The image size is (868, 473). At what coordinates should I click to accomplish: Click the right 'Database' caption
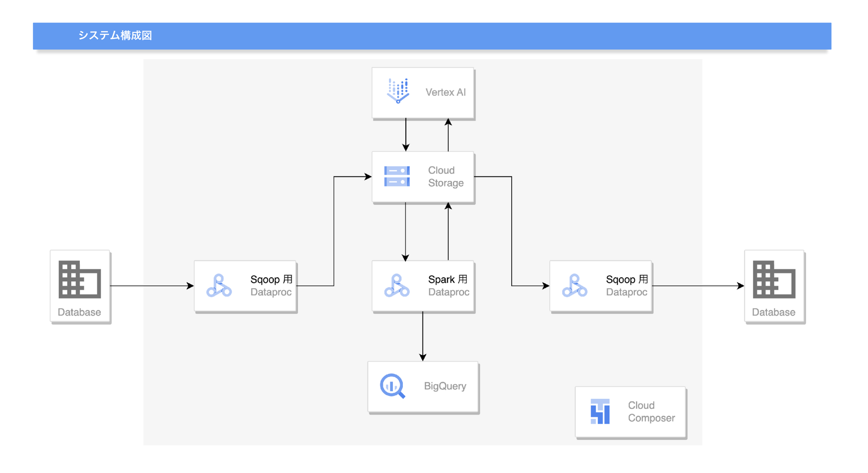tap(773, 312)
